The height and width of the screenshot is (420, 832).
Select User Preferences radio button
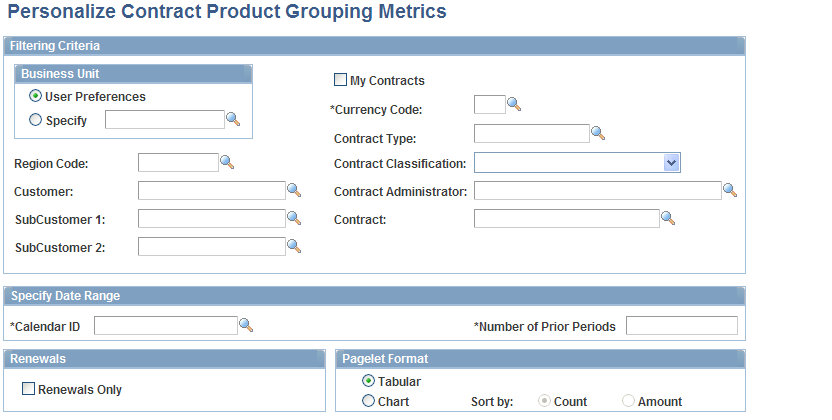coord(36,97)
